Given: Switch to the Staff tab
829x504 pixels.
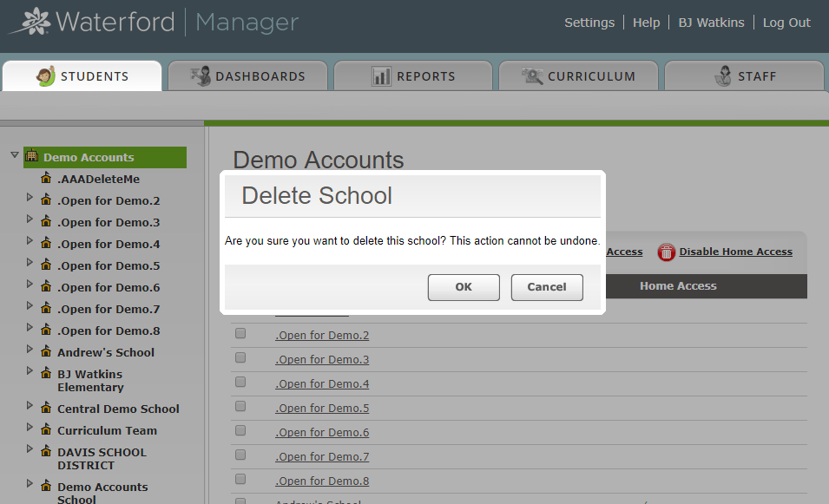Looking at the screenshot, I should click(744, 76).
